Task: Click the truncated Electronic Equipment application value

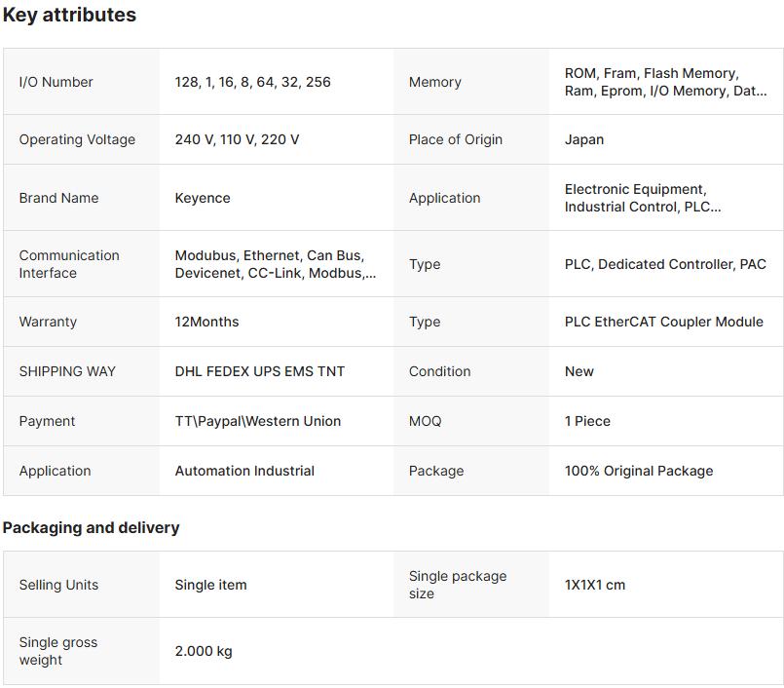Action: 643,198
